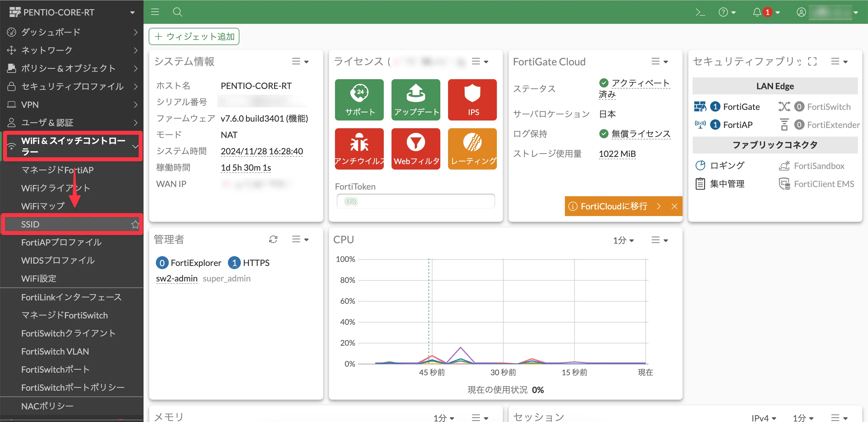Click the Webフィルタ license tile
This screenshot has height=422, width=868.
pyautogui.click(x=416, y=149)
